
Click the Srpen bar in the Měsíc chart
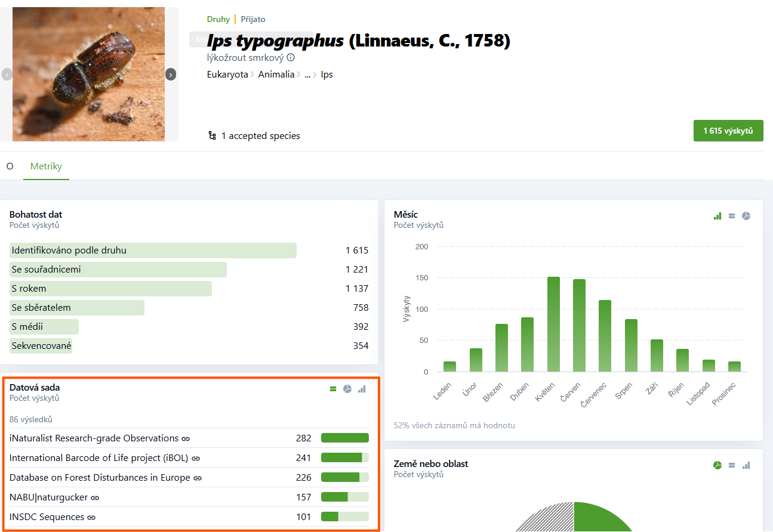point(631,346)
